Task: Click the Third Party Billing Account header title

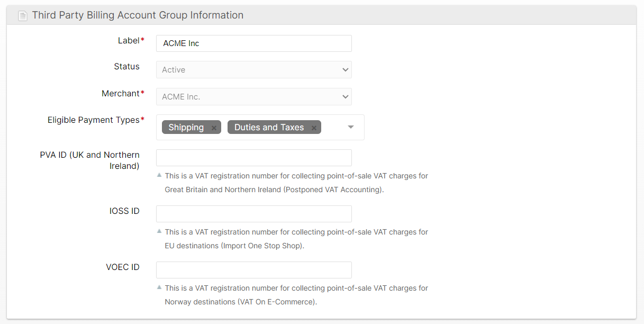Action: [138, 15]
